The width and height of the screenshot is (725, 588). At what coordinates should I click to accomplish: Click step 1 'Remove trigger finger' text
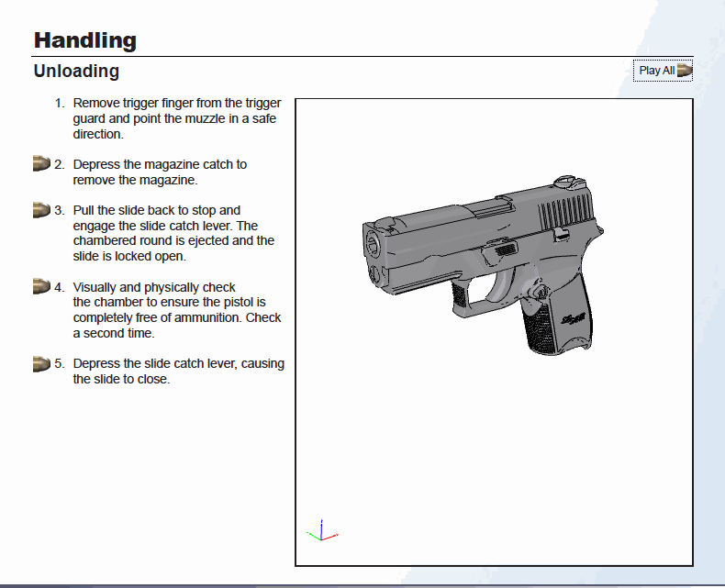point(176,118)
